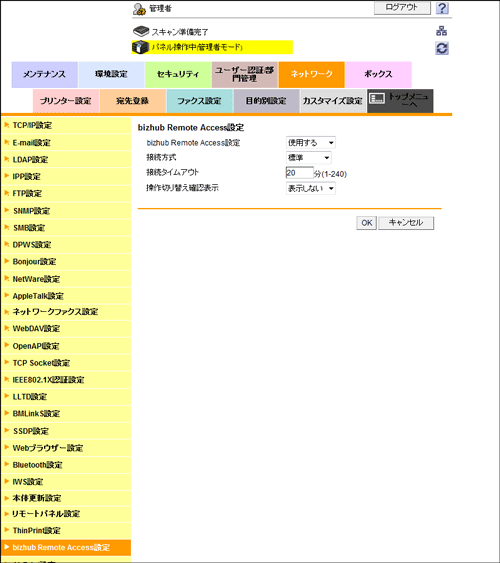500x563 pixels.
Task: Open IEEE802.1X authentication settings
Action: click(66, 380)
